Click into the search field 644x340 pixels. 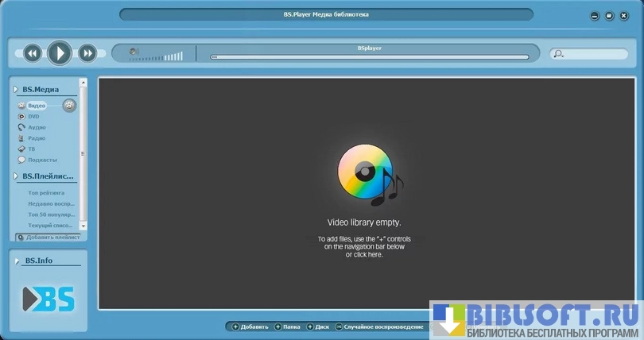coord(592,54)
